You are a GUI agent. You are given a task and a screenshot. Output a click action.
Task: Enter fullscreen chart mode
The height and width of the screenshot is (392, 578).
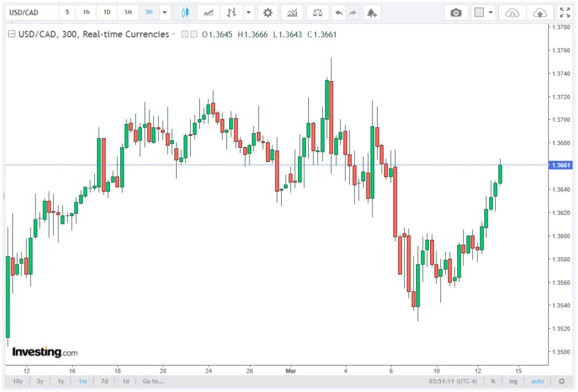pyautogui.click(x=564, y=12)
